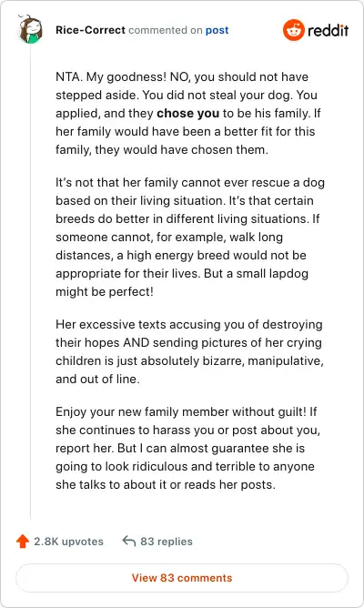Click the paragraph starting 'Her excessive texts'
This screenshot has height=608, width=364.
(189, 351)
